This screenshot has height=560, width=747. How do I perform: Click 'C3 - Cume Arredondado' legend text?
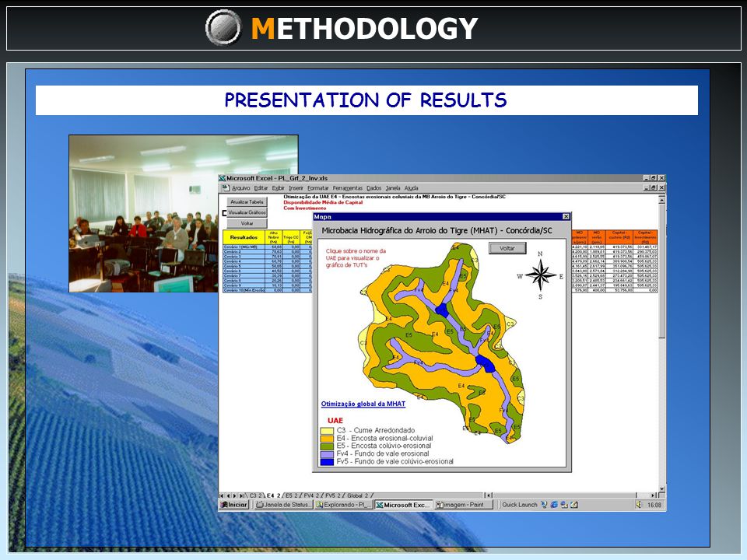pyautogui.click(x=375, y=430)
